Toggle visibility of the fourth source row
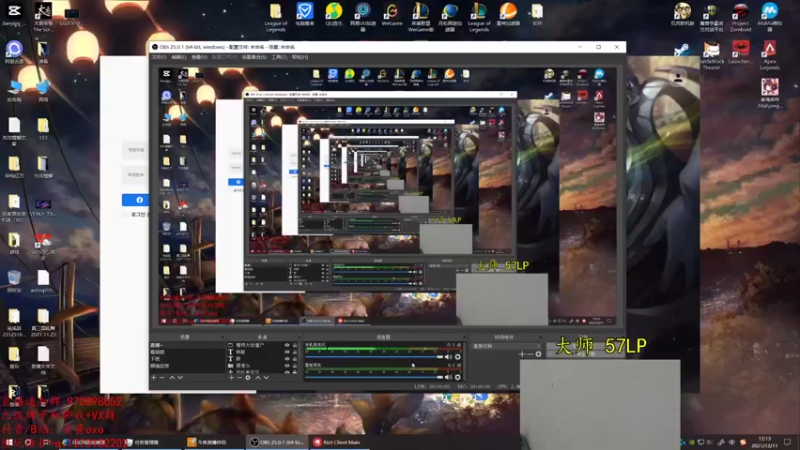 pyautogui.click(x=287, y=365)
